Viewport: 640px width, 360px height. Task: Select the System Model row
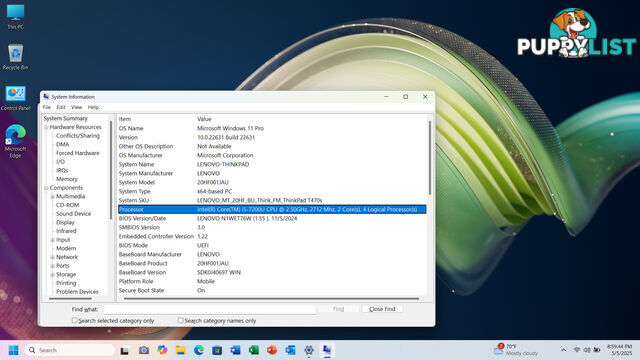coord(272,182)
